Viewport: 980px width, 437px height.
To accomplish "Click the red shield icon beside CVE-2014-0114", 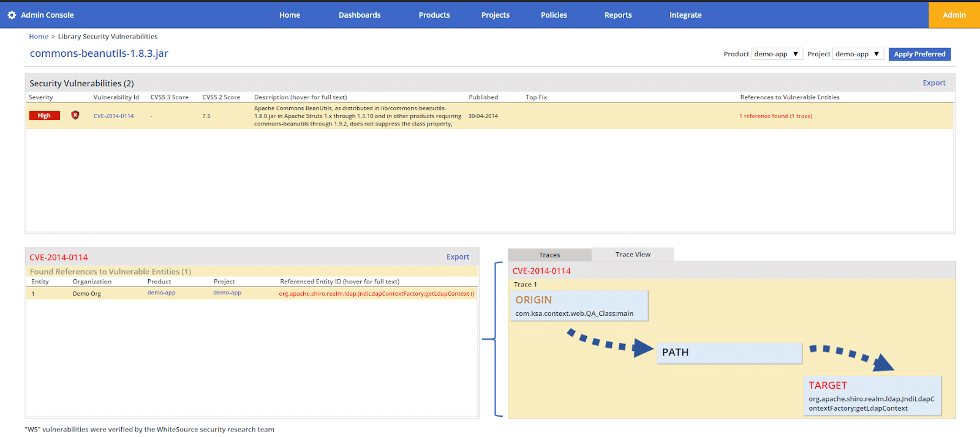I will pyautogui.click(x=75, y=115).
